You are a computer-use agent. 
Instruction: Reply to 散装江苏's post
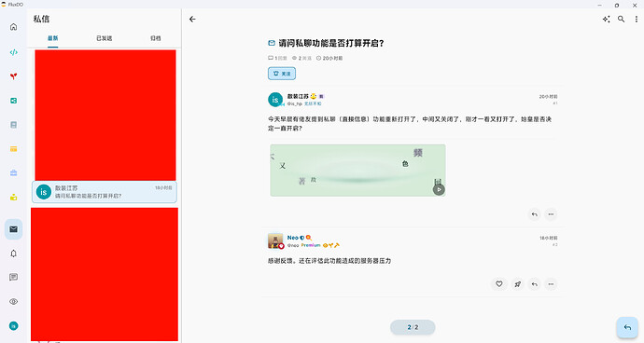(x=535, y=214)
